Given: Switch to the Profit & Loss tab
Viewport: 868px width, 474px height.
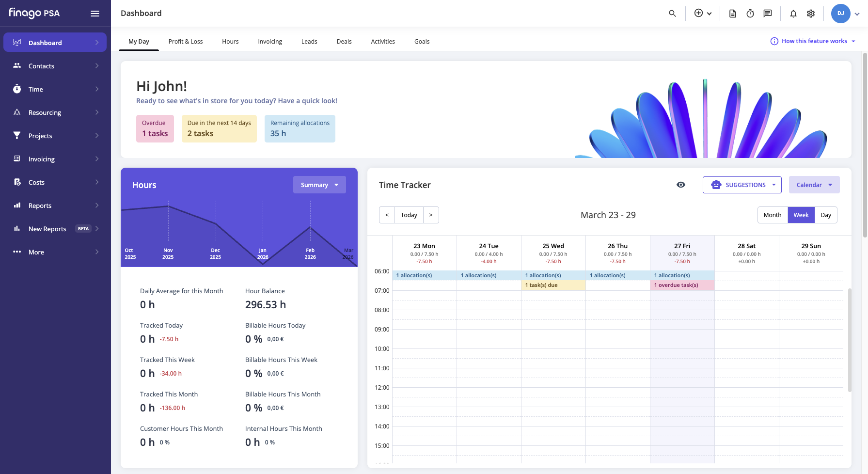Looking at the screenshot, I should (186, 42).
